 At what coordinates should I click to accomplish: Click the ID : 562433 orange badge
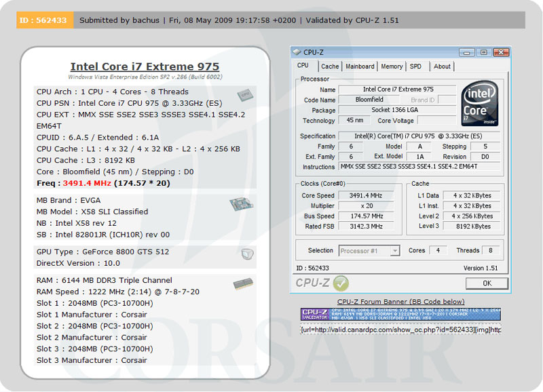coord(45,20)
